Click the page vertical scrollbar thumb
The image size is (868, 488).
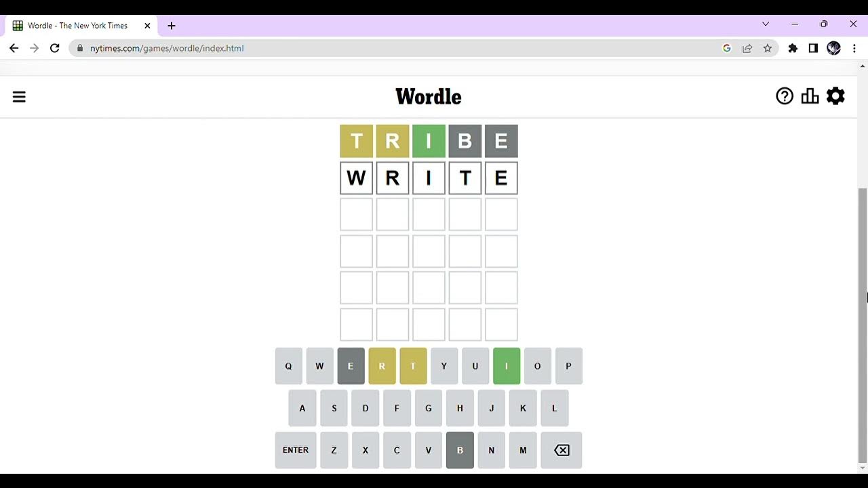863,324
